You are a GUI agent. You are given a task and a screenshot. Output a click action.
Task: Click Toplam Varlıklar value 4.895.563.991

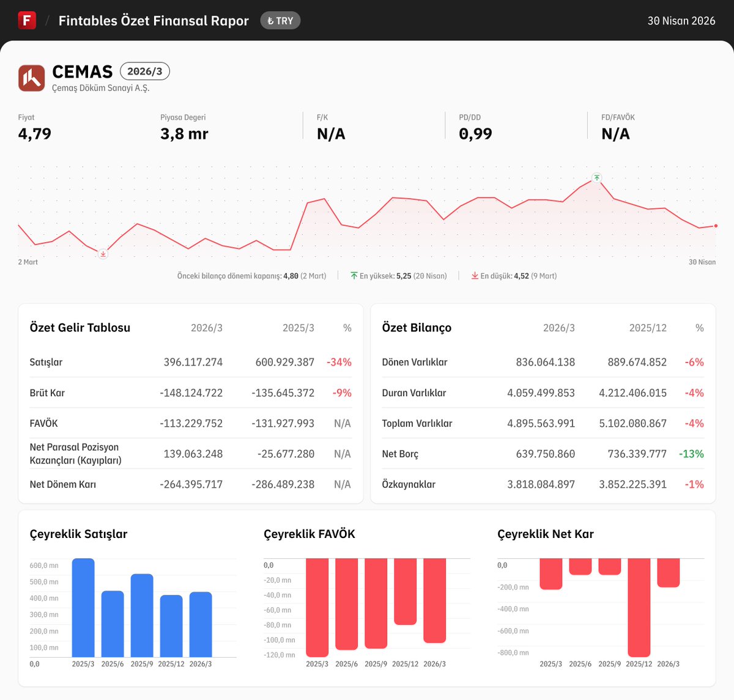pos(541,423)
